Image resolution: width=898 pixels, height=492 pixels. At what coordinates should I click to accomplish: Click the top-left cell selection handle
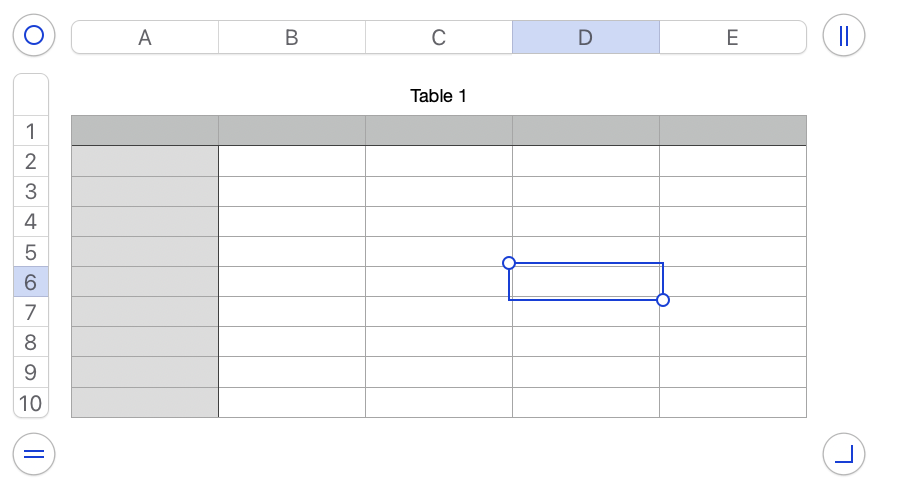[509, 263]
